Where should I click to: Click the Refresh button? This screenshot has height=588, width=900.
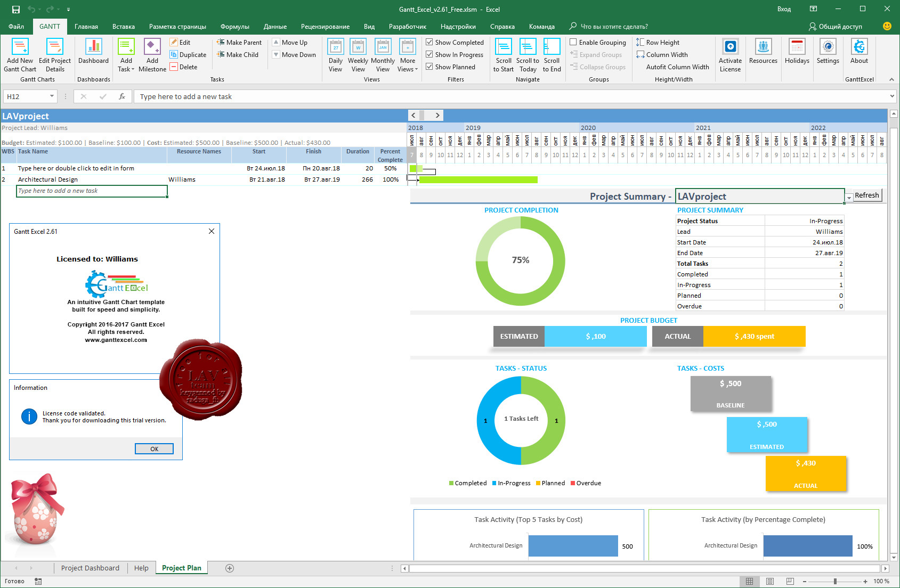[866, 195]
